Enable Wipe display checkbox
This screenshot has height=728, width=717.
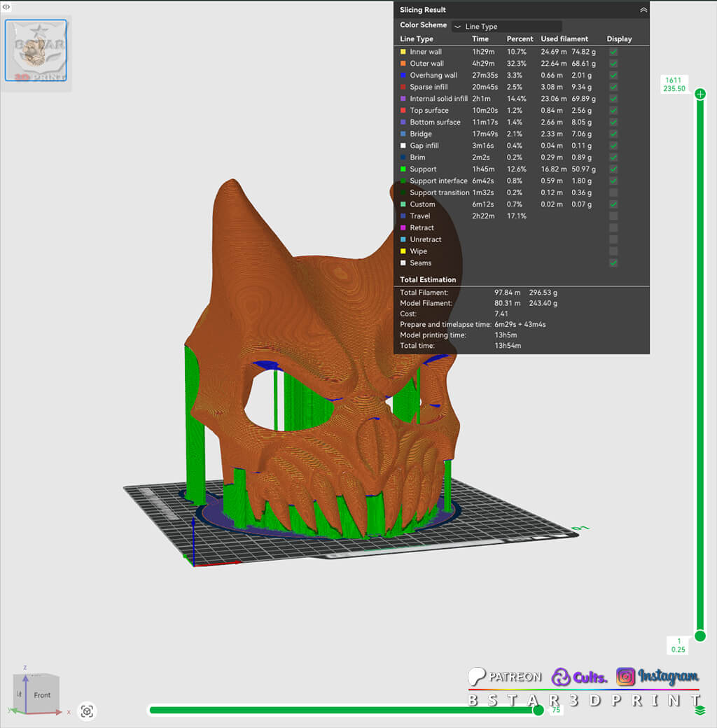tap(613, 251)
